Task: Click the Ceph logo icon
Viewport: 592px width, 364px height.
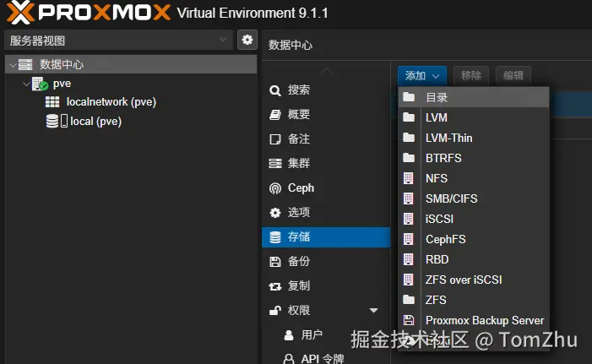Action: pos(275,188)
